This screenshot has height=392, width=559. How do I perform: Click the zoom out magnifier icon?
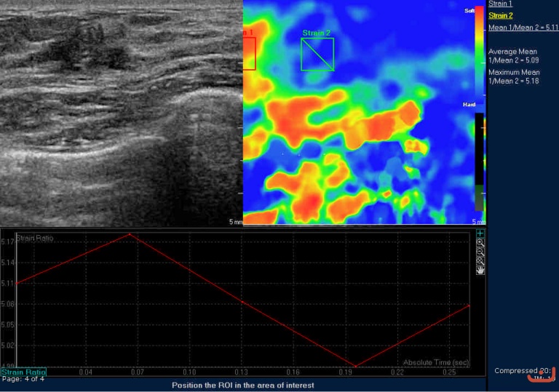[480, 252]
